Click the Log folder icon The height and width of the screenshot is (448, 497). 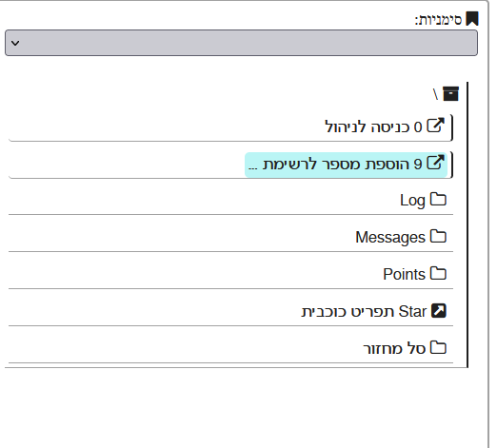(438, 199)
